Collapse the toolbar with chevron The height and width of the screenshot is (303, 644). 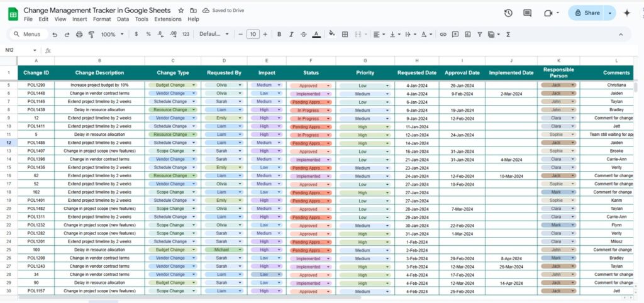(621, 35)
